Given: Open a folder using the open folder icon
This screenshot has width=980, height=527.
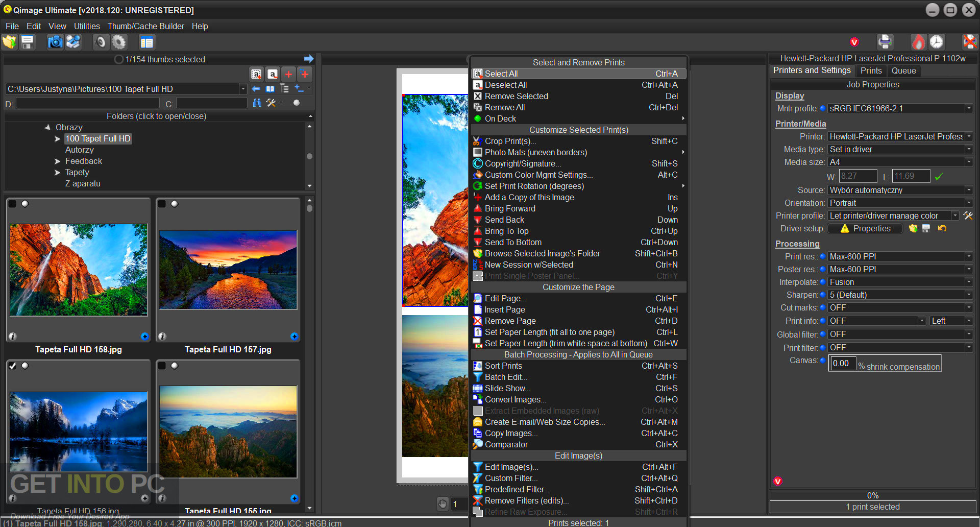Looking at the screenshot, I should (x=9, y=42).
